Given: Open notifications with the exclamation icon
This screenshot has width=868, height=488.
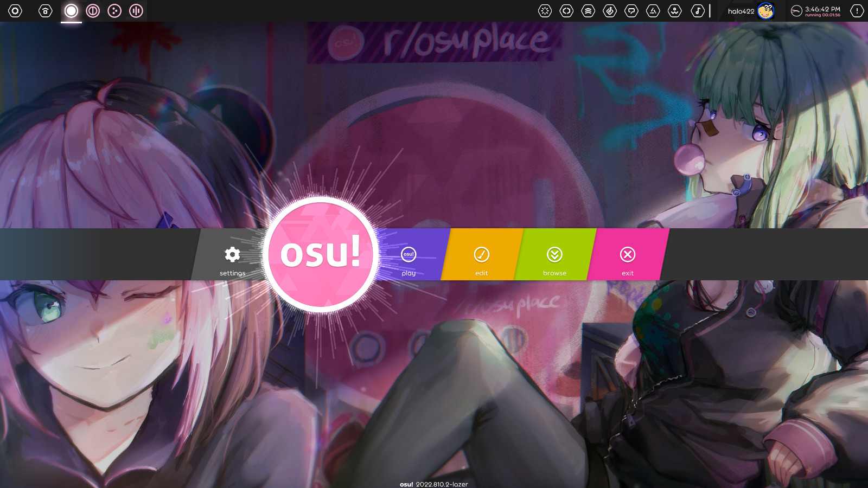Looking at the screenshot, I should click(856, 10).
